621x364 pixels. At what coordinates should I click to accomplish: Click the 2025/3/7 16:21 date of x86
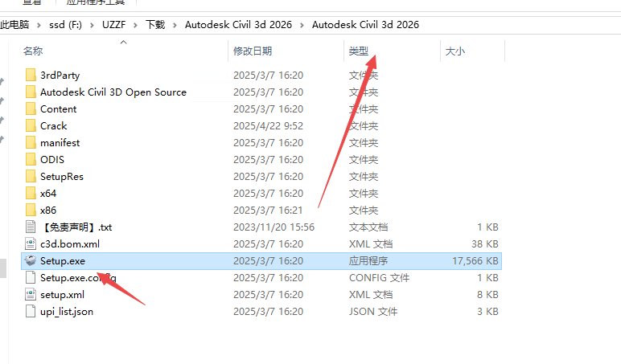coord(268,210)
